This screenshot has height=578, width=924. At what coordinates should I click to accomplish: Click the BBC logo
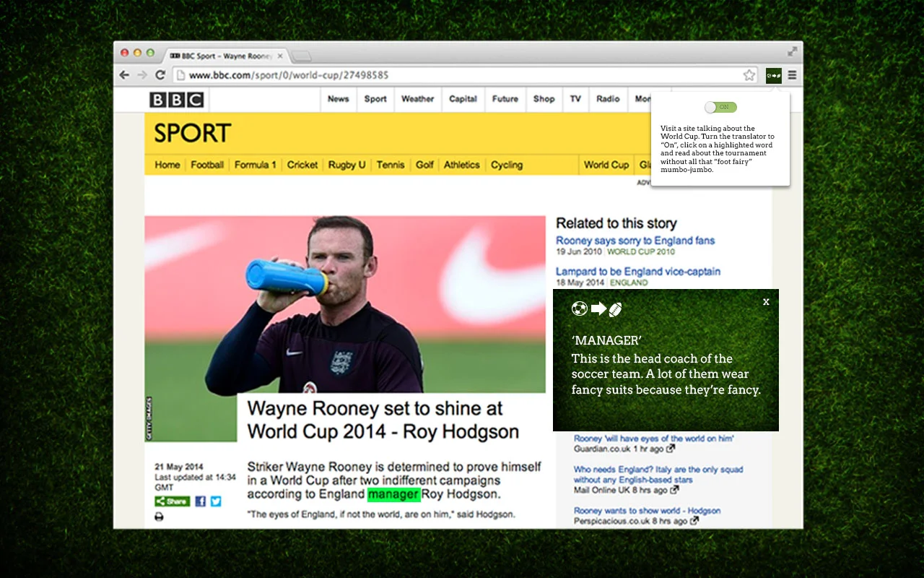pyautogui.click(x=177, y=100)
